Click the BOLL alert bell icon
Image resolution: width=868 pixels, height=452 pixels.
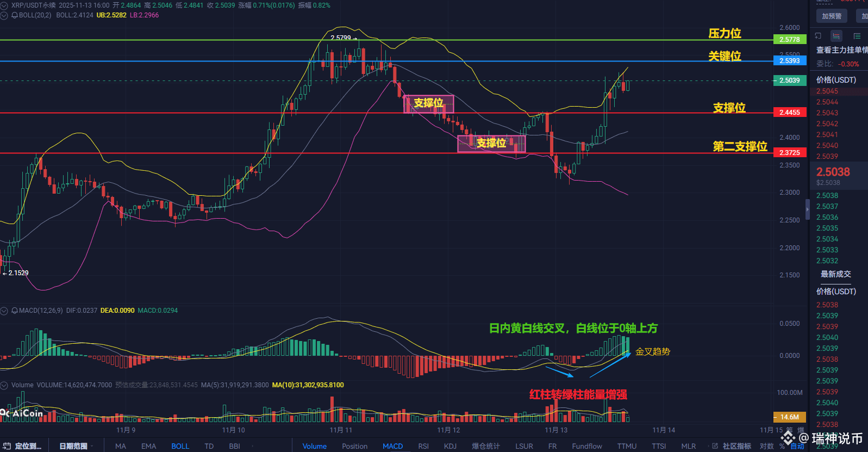pyautogui.click(x=15, y=15)
